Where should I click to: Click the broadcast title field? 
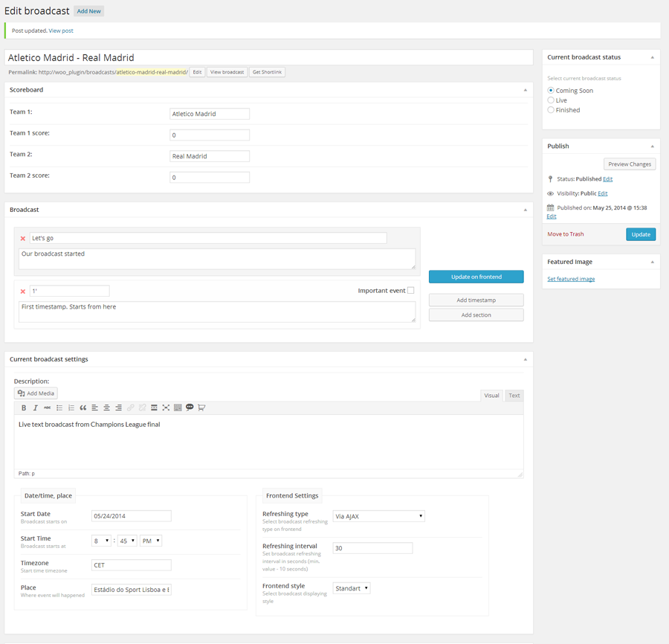point(269,57)
